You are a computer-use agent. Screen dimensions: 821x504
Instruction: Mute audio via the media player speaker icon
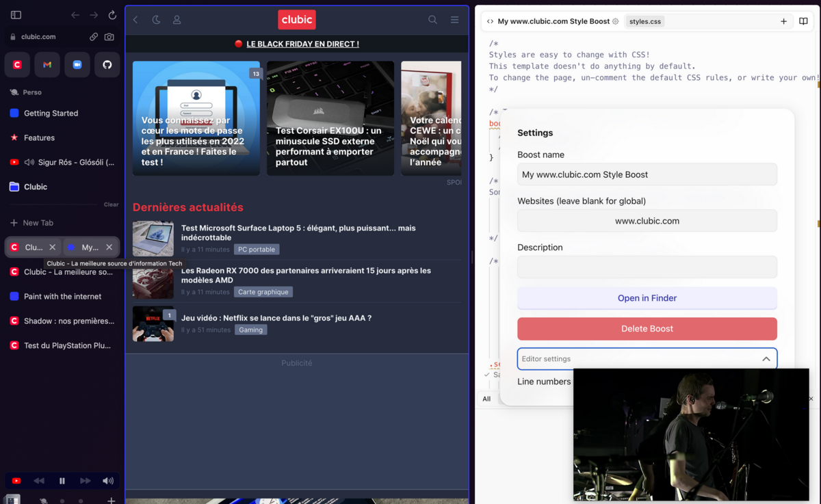[x=108, y=481]
